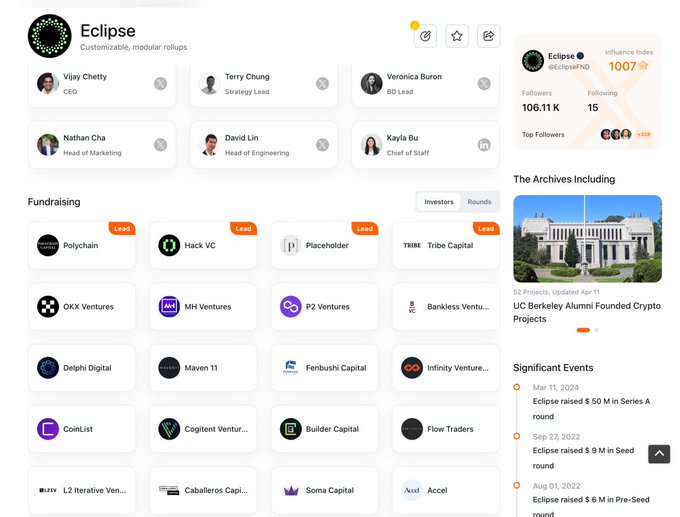This screenshot has height=517, width=680.
Task: Click Kayla Bu's profile photo
Action: [371, 144]
